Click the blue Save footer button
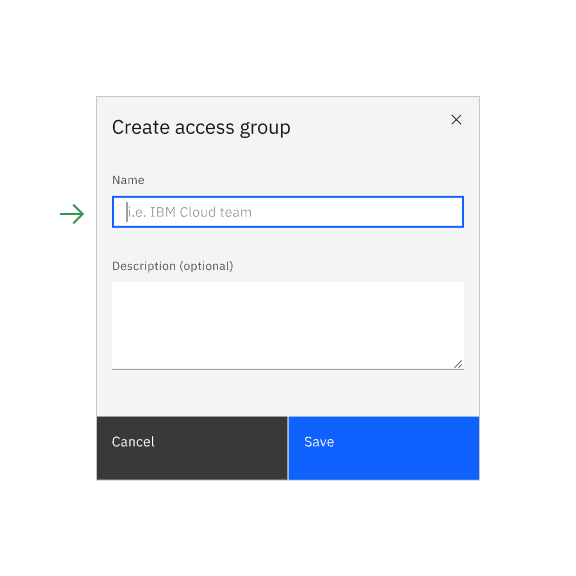The image size is (576, 576). pyautogui.click(x=384, y=448)
